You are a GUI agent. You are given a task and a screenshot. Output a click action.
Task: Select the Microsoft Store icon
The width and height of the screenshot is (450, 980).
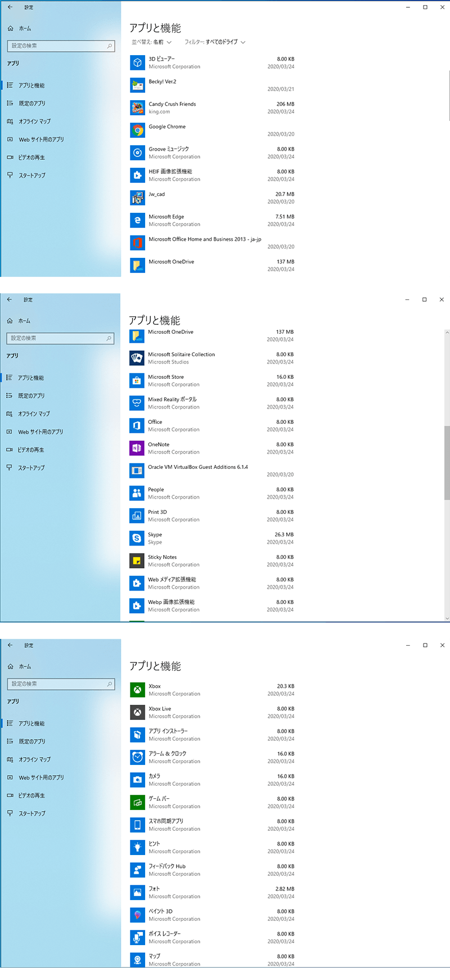pos(137,381)
